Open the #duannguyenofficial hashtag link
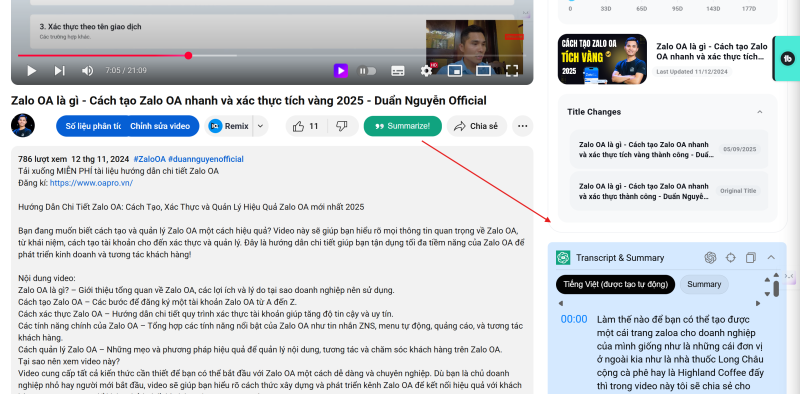800x394 pixels. pos(205,159)
